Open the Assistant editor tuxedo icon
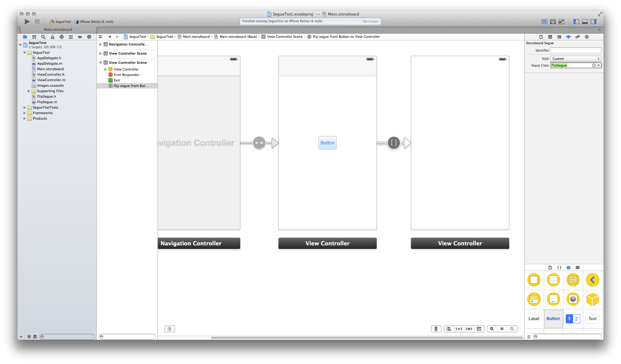 pos(553,22)
